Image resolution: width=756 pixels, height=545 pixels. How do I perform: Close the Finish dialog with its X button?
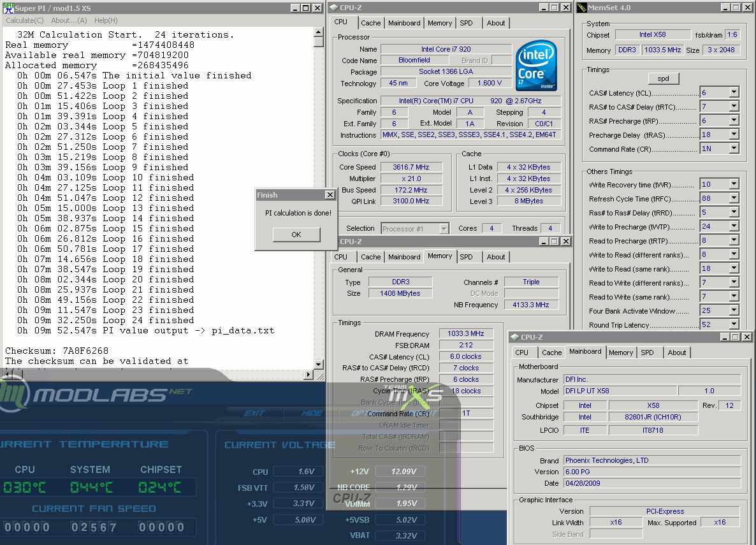[330, 195]
